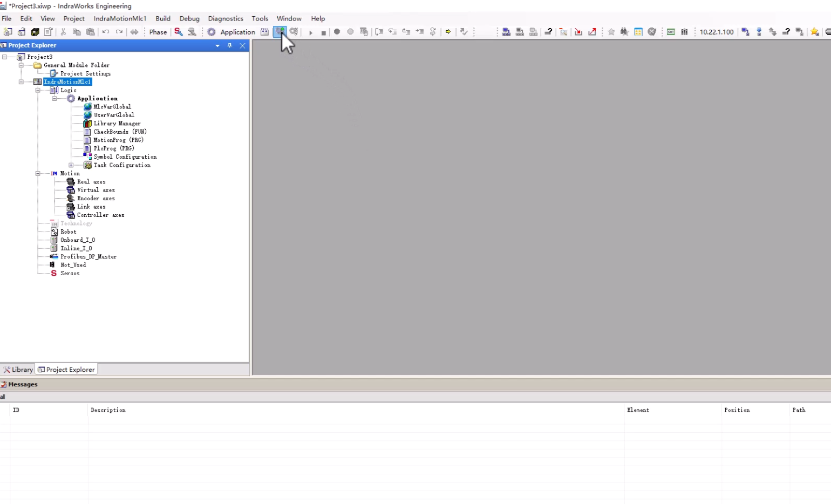This screenshot has height=504, width=831.
Task: Expand the Task Configuration node
Action: 71,165
